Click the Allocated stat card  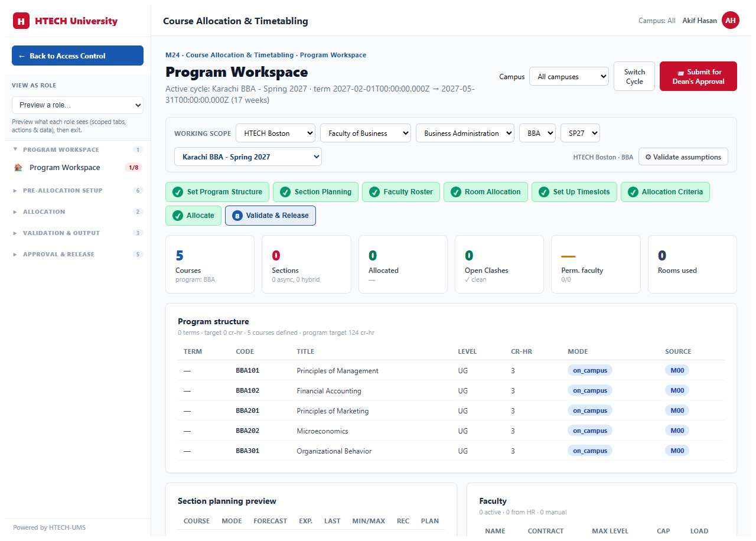pos(403,264)
